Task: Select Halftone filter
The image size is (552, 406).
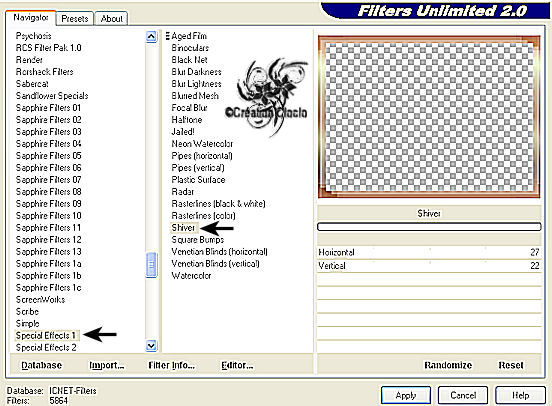Action: click(187, 120)
